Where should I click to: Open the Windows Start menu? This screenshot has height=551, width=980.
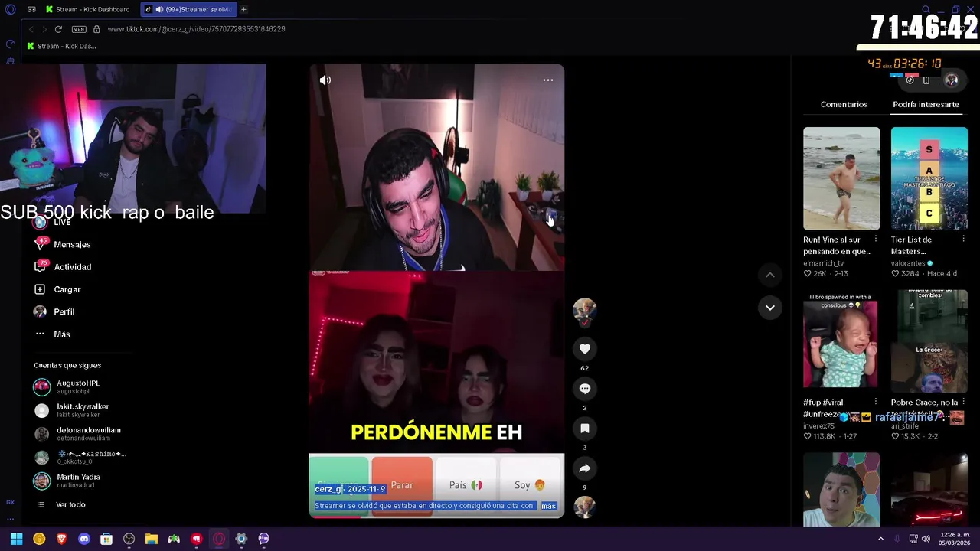(16, 539)
